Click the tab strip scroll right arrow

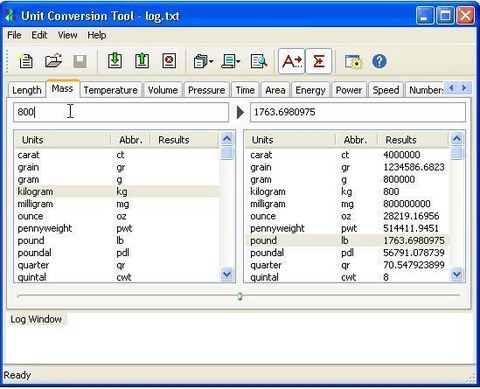click(464, 88)
